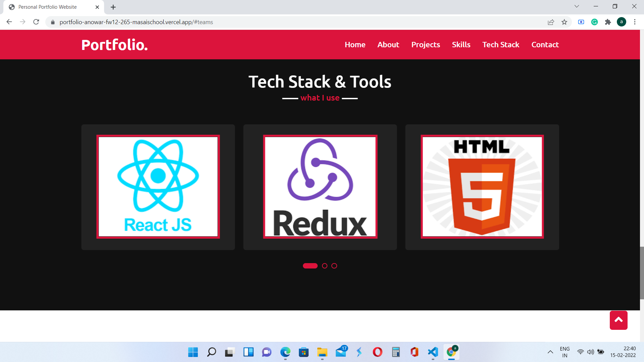Image resolution: width=644 pixels, height=362 pixels.
Task: Go to the Projects nav section
Action: pyautogui.click(x=425, y=45)
